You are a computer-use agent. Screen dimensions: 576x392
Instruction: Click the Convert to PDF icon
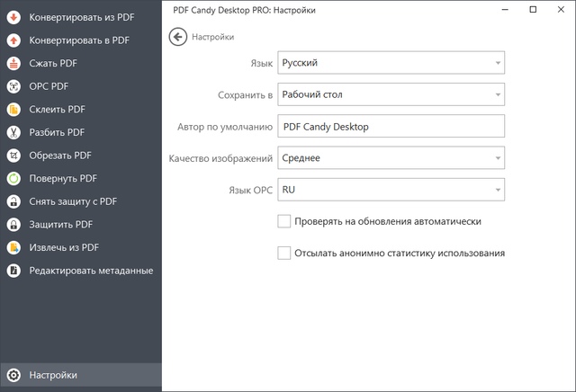[x=13, y=40]
